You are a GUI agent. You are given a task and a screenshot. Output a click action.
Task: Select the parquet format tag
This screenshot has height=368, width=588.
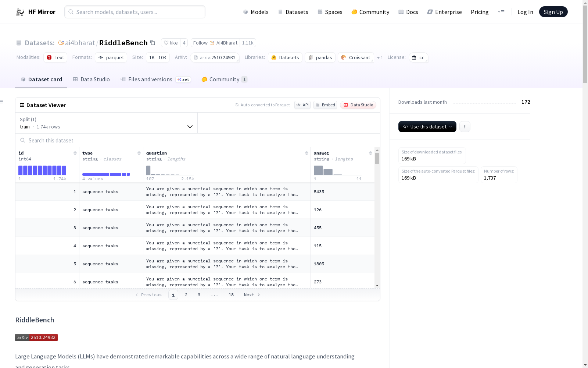tap(111, 57)
